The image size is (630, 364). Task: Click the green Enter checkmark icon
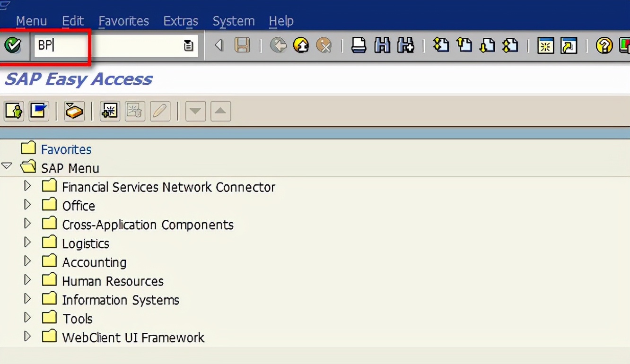tap(13, 45)
